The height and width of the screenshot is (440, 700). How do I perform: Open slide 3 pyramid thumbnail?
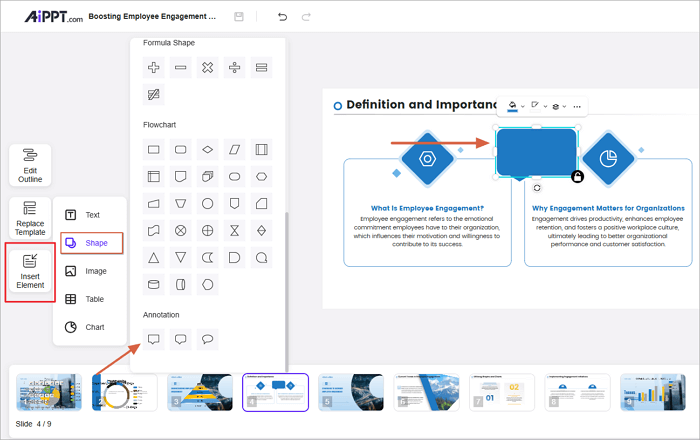click(x=200, y=392)
